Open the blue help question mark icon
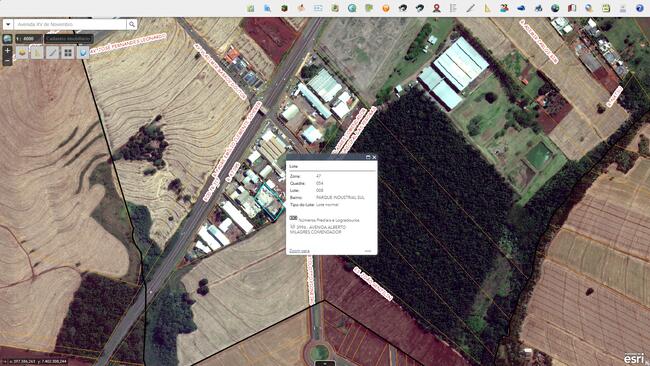 (x=640, y=8)
